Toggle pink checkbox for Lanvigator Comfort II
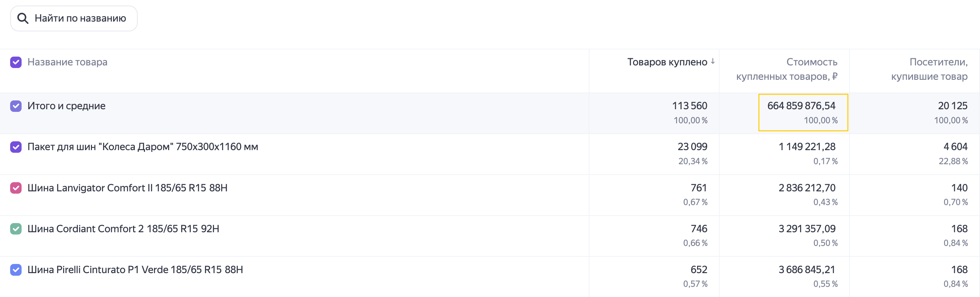The width and height of the screenshot is (980, 297). tap(16, 188)
